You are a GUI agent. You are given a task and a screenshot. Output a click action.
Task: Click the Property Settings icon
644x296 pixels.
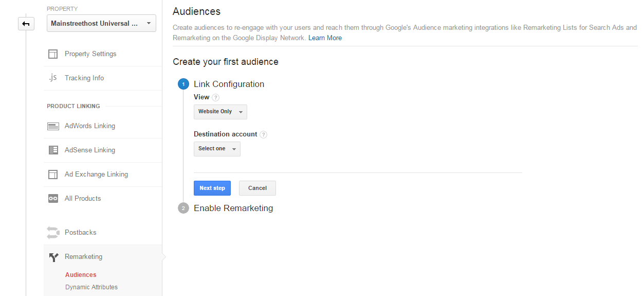53,54
